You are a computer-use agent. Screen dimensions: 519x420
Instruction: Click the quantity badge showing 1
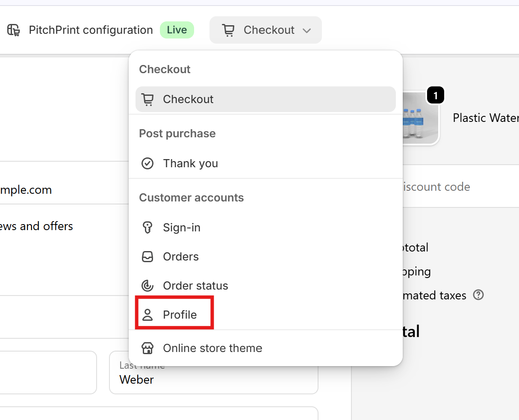click(x=436, y=95)
